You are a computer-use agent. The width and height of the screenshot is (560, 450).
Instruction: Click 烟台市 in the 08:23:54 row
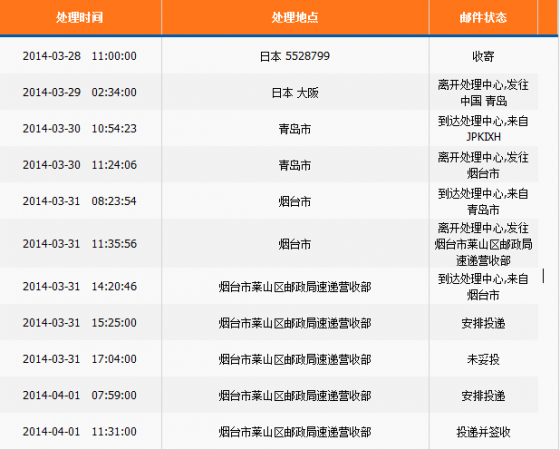point(295,201)
